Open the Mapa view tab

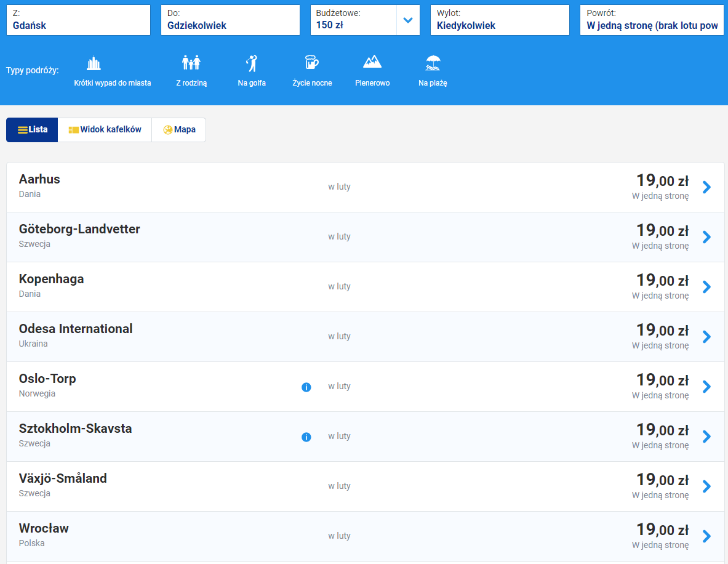coord(179,130)
